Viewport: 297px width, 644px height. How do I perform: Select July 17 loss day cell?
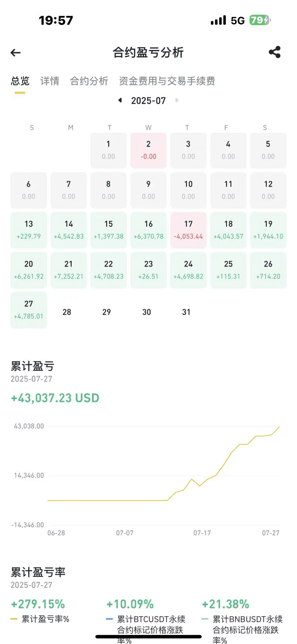point(188,230)
